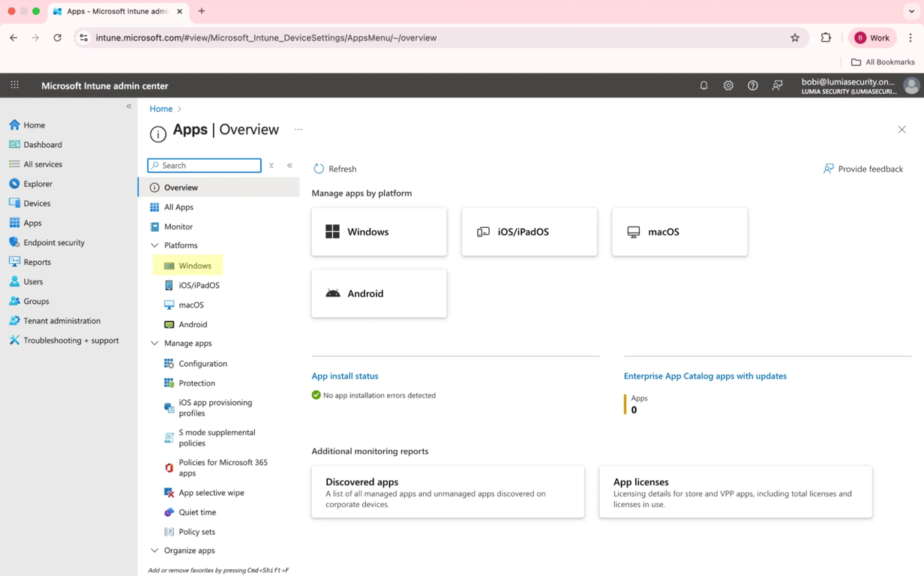Collapse the Platforms section

coord(154,245)
